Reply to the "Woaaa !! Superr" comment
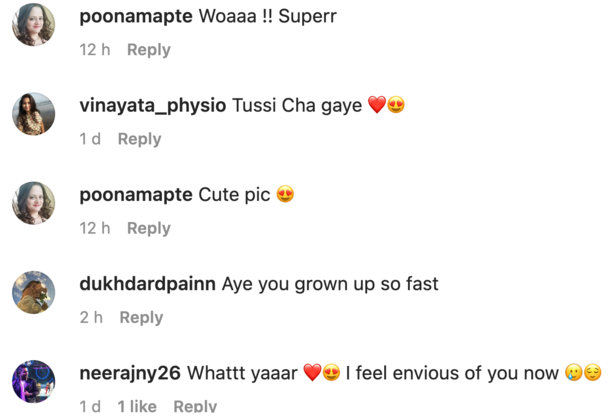 click(148, 50)
